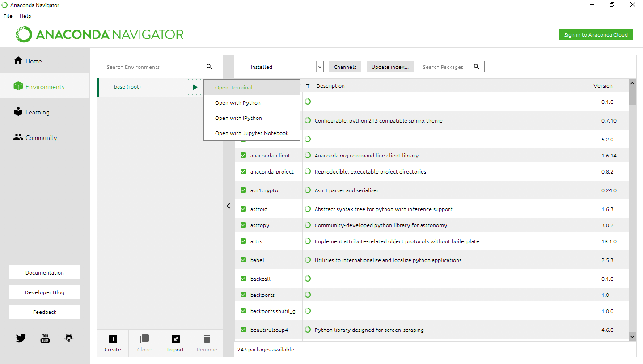Click the '243 packages available' status text
Viewport: 643px width, 364px height.
[266, 350]
